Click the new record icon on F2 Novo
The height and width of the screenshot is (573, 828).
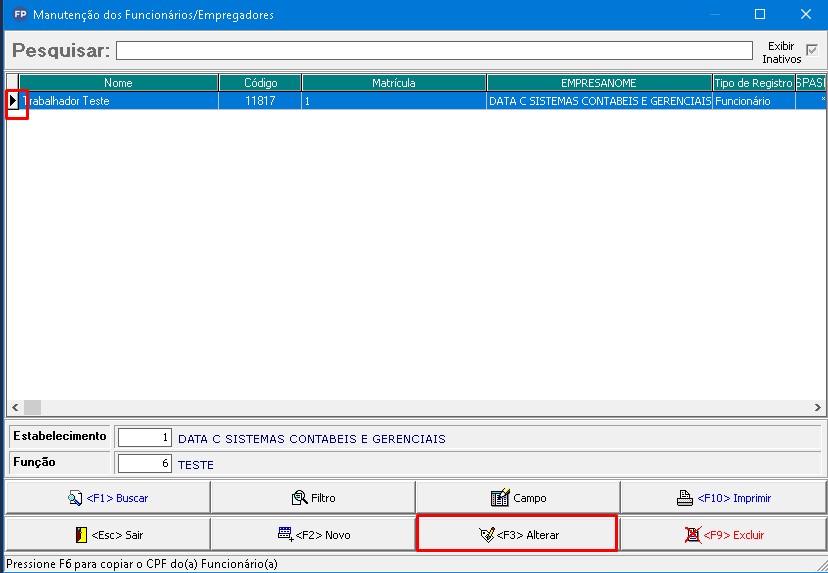(x=285, y=535)
